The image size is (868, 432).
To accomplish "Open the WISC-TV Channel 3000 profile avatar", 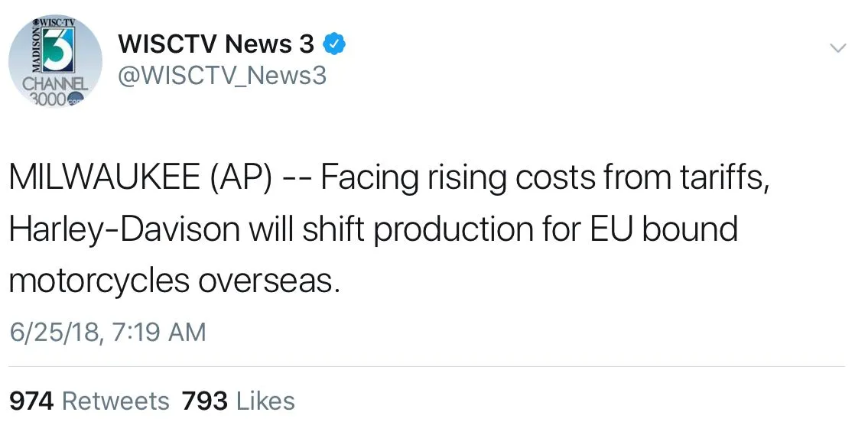I will 55,62.
